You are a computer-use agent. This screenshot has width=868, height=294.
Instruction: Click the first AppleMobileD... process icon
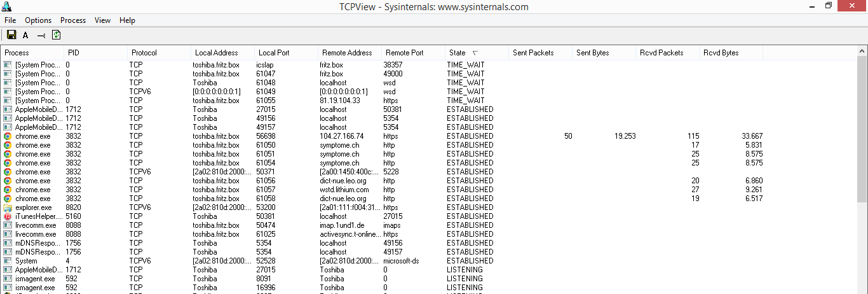point(8,109)
